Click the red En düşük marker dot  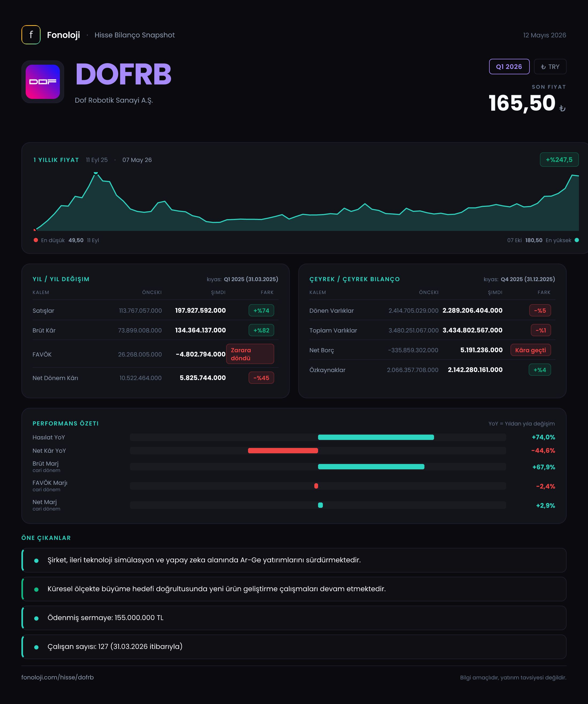(x=36, y=240)
